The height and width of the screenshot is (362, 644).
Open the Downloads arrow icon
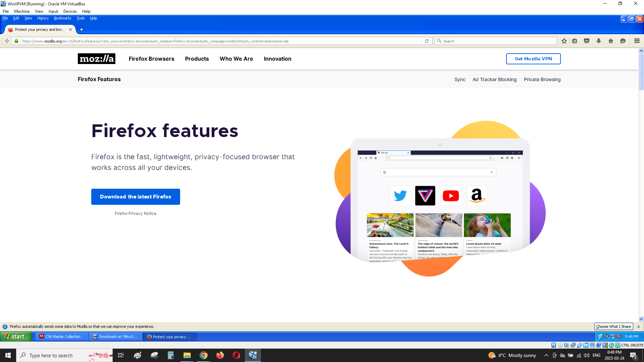[x=599, y=41]
